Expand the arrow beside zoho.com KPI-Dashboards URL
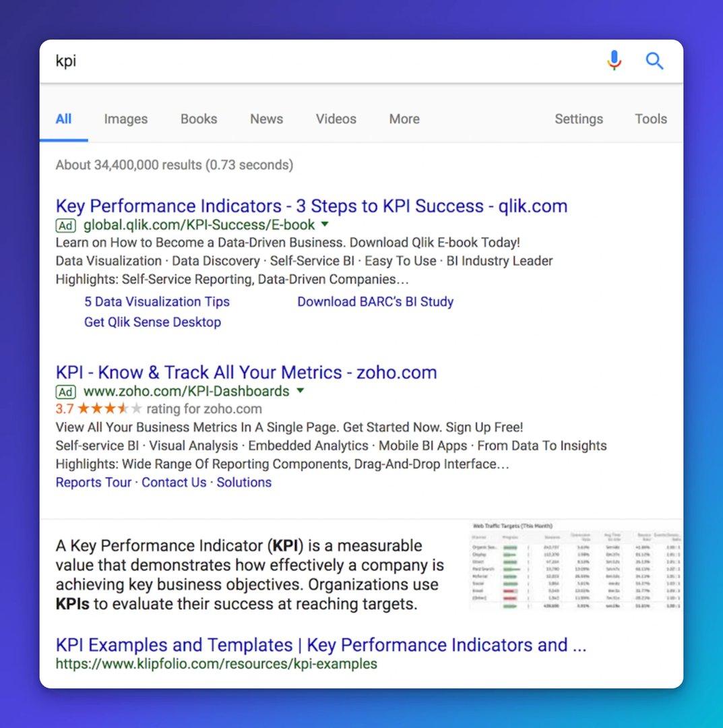The image size is (723, 728). [301, 390]
